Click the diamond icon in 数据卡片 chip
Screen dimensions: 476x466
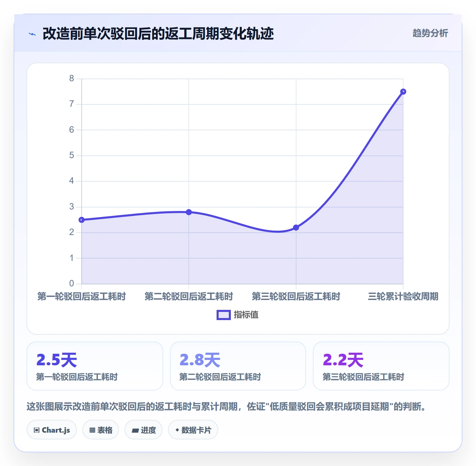(x=177, y=430)
